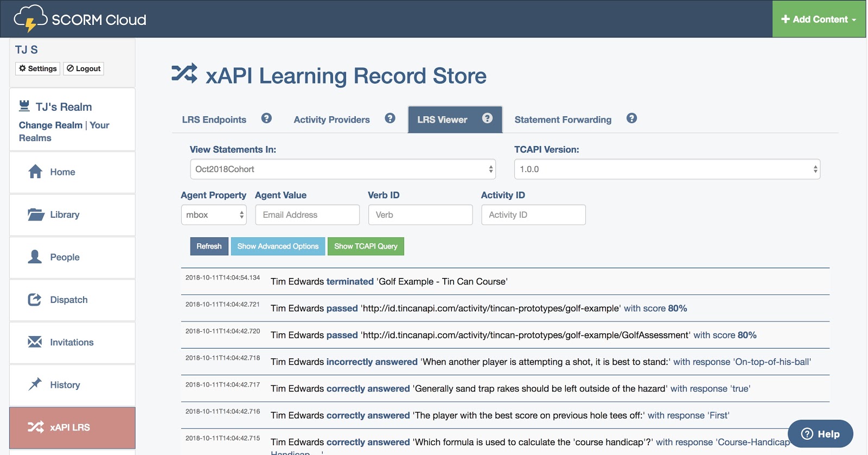Click the xAPI LRS shuffle icon in sidebar
The image size is (868, 455).
(36, 427)
